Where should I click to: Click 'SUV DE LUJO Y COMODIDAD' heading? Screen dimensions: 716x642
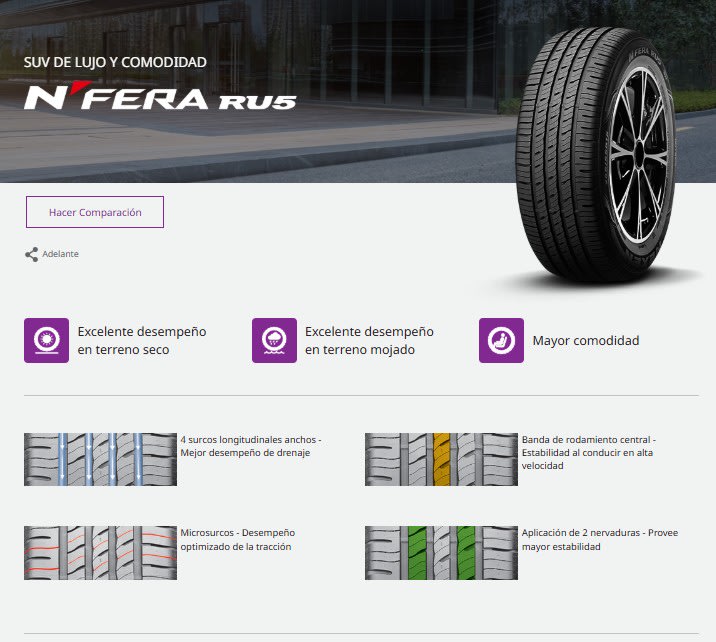click(115, 62)
